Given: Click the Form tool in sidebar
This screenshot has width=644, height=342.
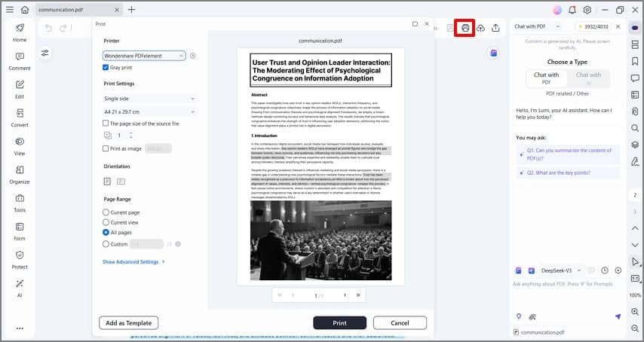Looking at the screenshot, I should tap(20, 231).
